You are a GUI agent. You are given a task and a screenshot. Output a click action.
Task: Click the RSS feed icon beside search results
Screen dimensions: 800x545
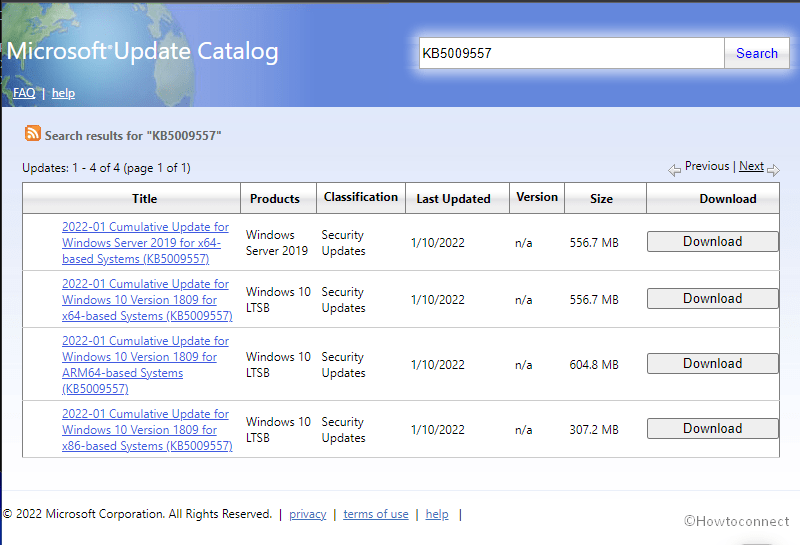[33, 134]
